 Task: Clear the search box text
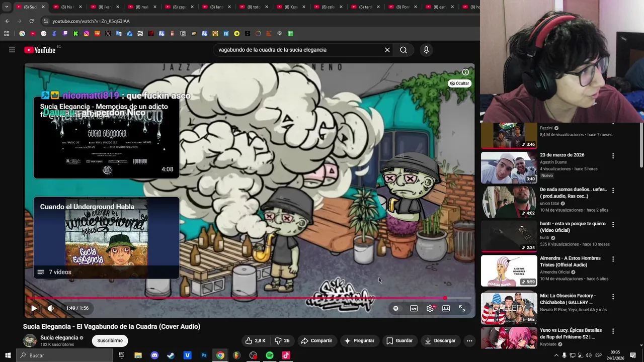point(387,50)
